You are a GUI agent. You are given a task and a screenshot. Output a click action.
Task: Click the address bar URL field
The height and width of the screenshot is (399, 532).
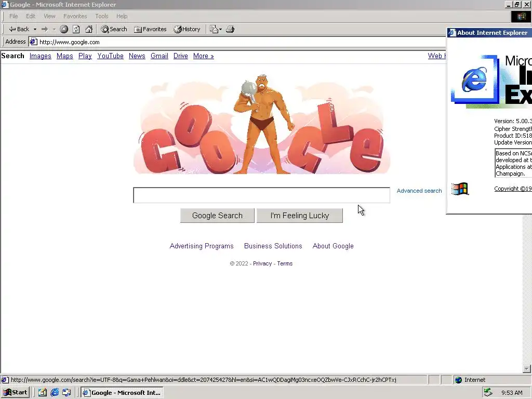tap(237, 42)
